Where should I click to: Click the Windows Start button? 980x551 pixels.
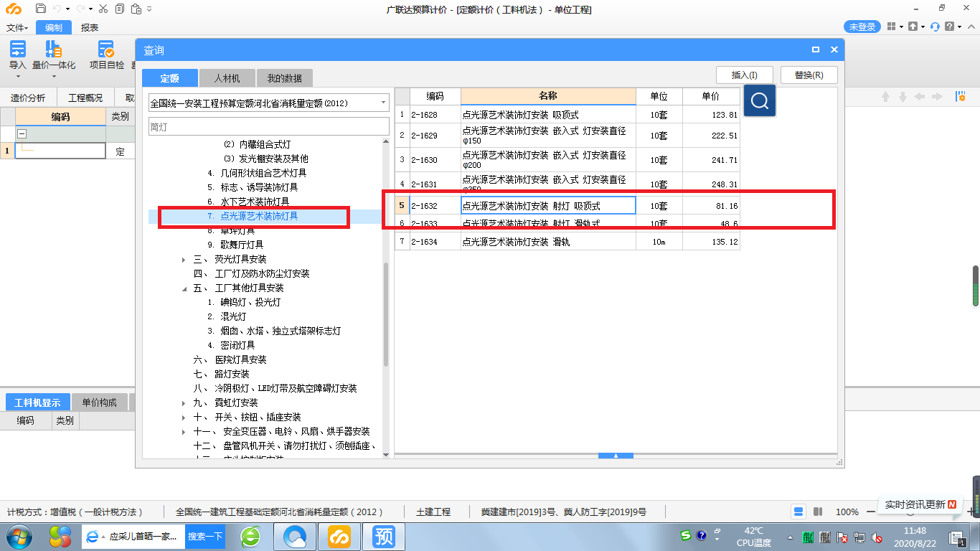[x=19, y=537]
